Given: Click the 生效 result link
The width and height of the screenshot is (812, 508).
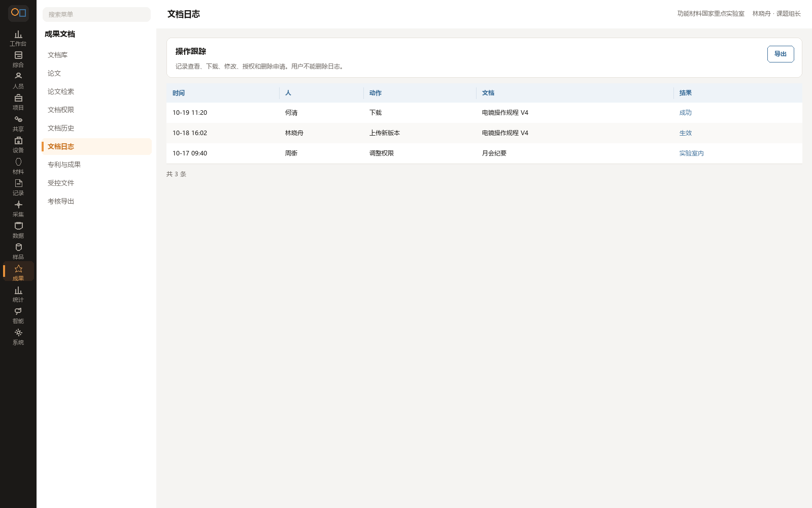Looking at the screenshot, I should coord(685,133).
